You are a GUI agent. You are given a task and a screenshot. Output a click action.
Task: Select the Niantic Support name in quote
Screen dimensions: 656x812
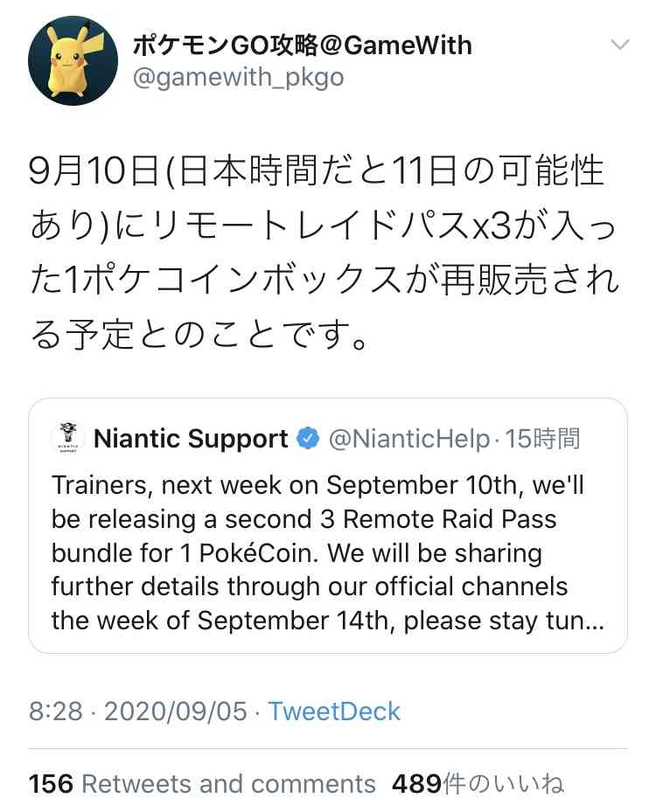[191, 439]
